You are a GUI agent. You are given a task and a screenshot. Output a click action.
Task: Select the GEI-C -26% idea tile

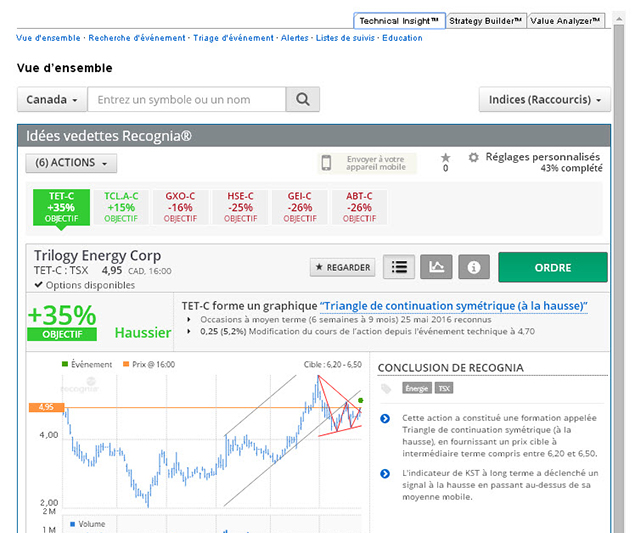click(300, 207)
